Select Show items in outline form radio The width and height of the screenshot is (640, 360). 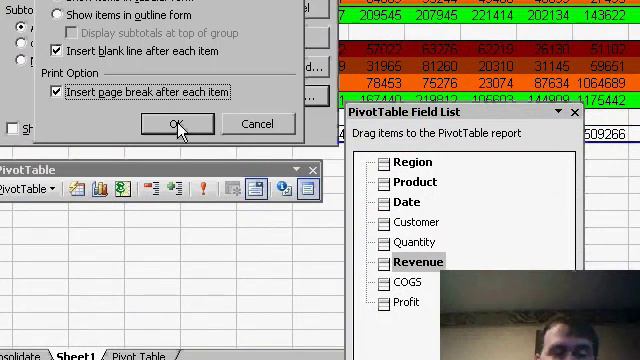pos(57,15)
